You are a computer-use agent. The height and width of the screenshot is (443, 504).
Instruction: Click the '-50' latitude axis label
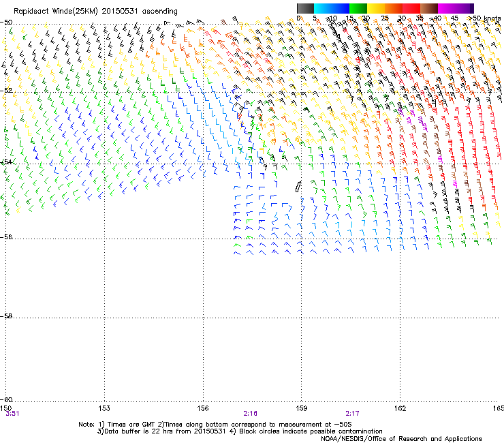tap(6, 22)
